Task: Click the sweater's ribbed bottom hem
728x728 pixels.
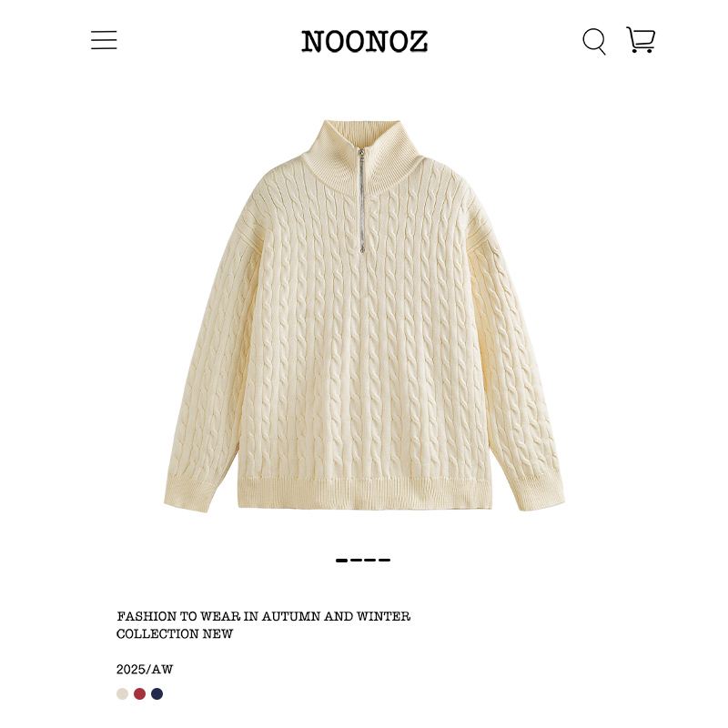Action: (365, 494)
